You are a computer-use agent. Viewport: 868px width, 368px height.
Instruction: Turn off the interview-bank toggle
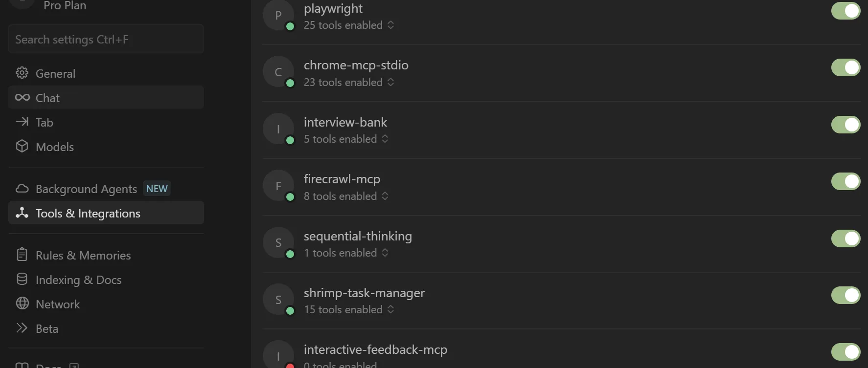click(845, 125)
